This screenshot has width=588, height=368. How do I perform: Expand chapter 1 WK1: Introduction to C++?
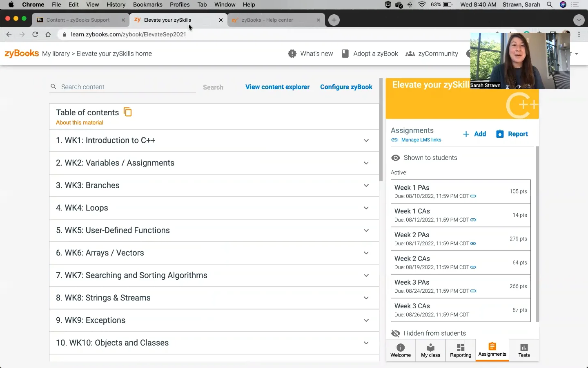click(214, 140)
